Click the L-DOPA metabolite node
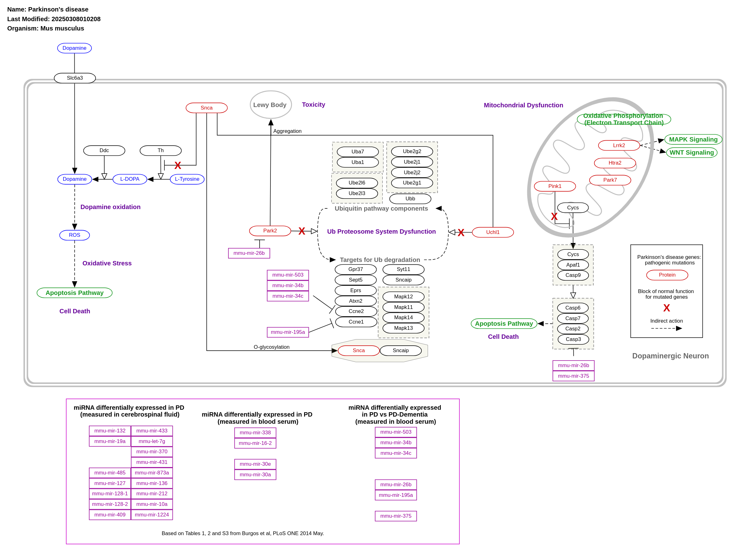Image resolution: width=747 pixels, height=560 pixels. (x=130, y=179)
